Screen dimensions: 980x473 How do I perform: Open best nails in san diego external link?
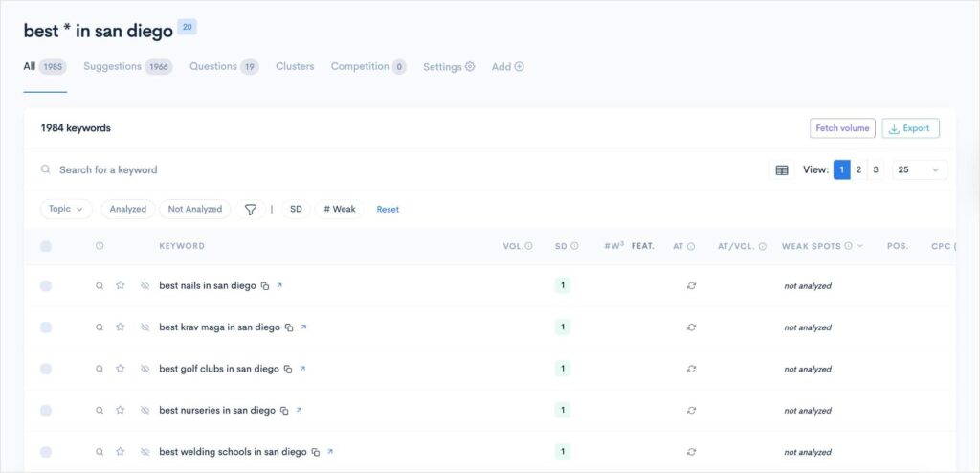click(x=279, y=285)
